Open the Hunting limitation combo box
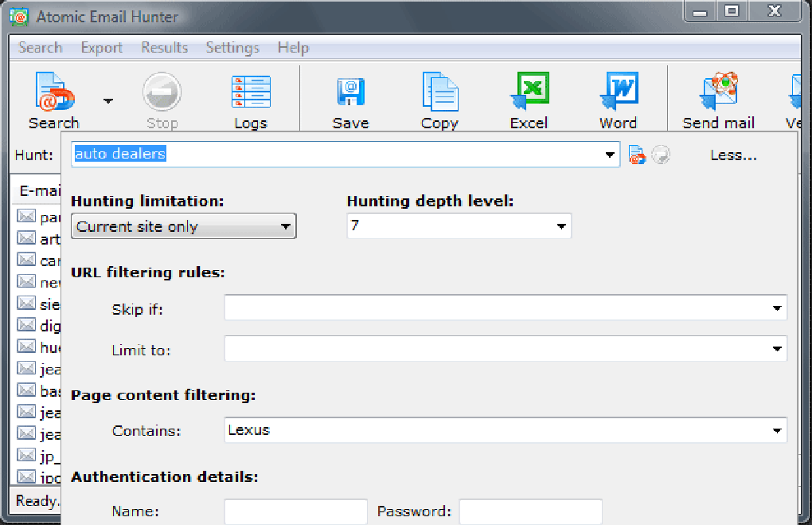Screen dimensions: 812x525 point(183,226)
